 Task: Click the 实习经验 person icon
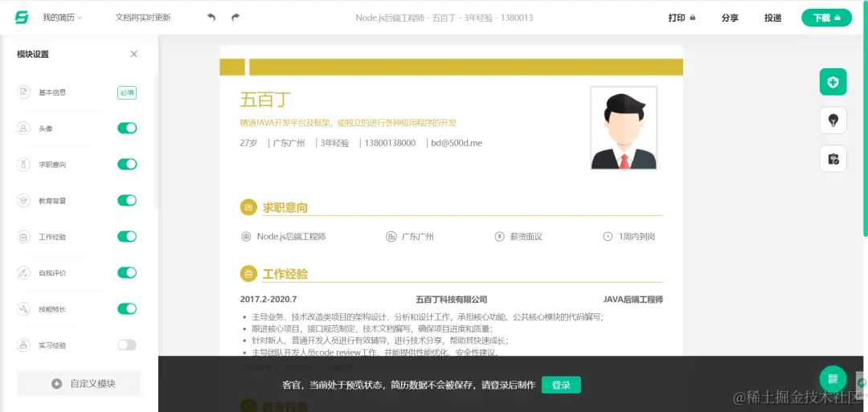23,345
